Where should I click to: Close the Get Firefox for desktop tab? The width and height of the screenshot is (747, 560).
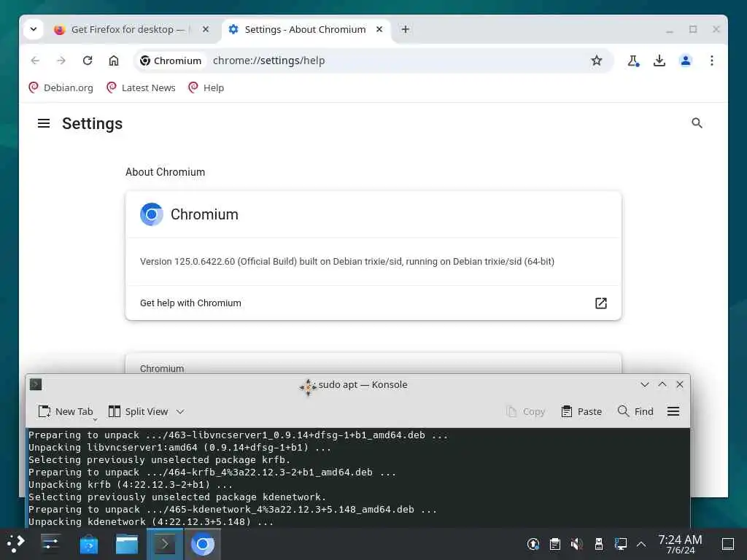pyautogui.click(x=205, y=29)
